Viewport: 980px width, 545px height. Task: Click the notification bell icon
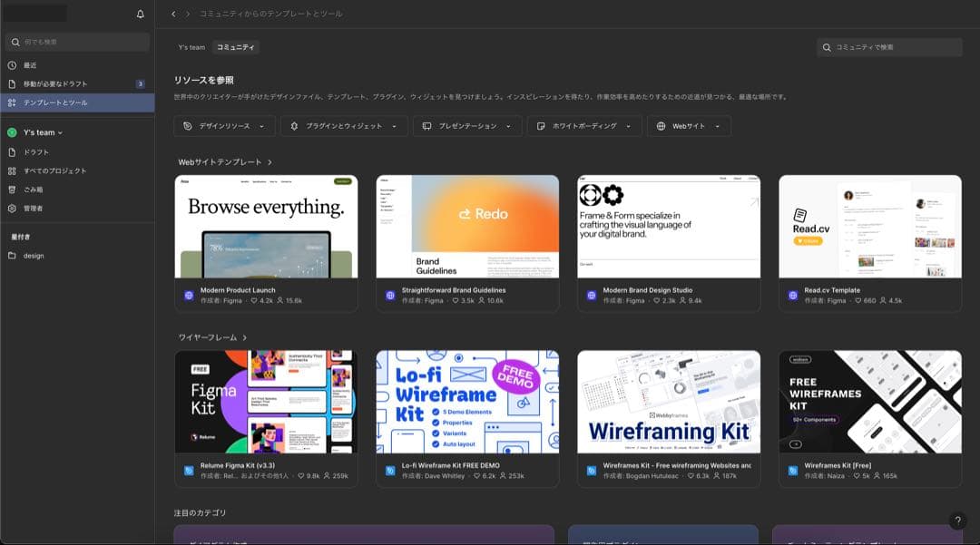[x=140, y=15]
